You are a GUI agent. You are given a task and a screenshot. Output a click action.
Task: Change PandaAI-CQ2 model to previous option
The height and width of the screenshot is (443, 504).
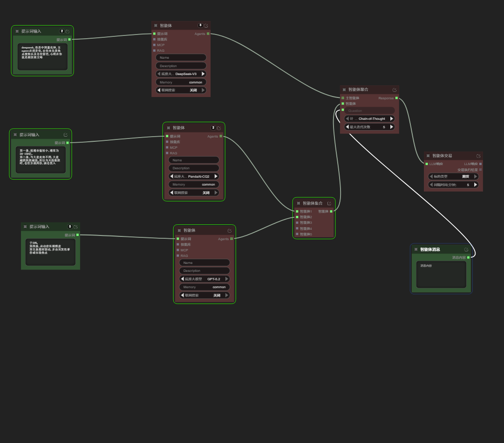tap(171, 176)
